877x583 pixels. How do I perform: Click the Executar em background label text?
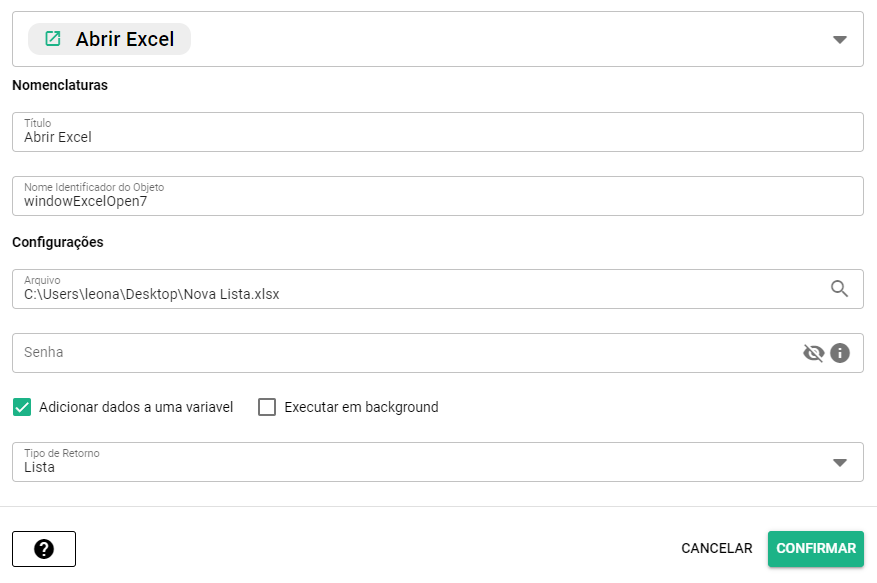361,407
